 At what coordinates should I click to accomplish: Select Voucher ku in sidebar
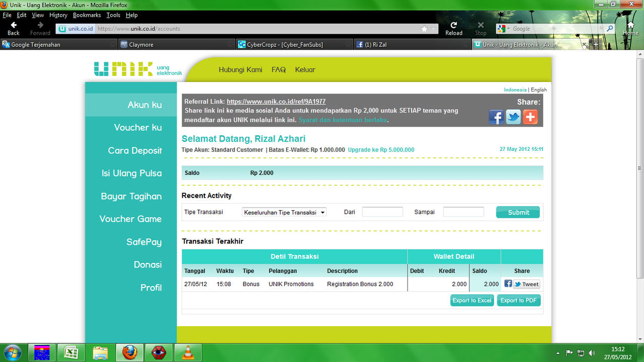point(138,128)
